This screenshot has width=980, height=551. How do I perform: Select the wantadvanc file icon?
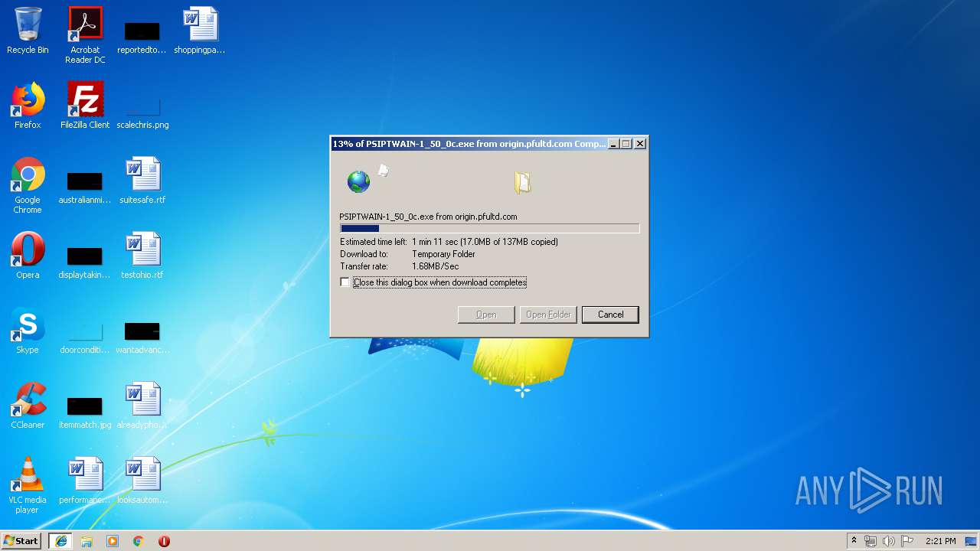point(142,336)
